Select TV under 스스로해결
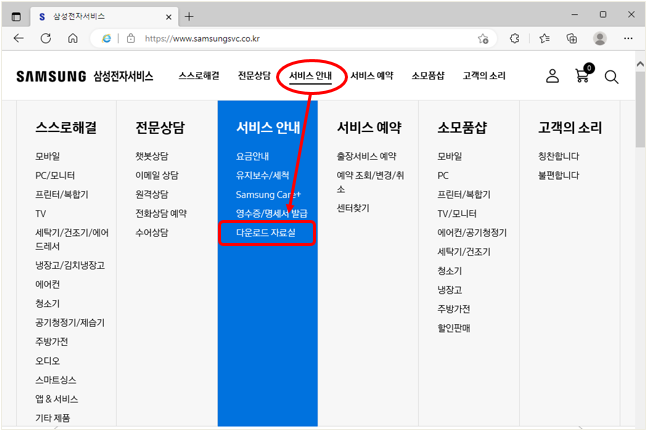The width and height of the screenshot is (647, 431). (40, 214)
